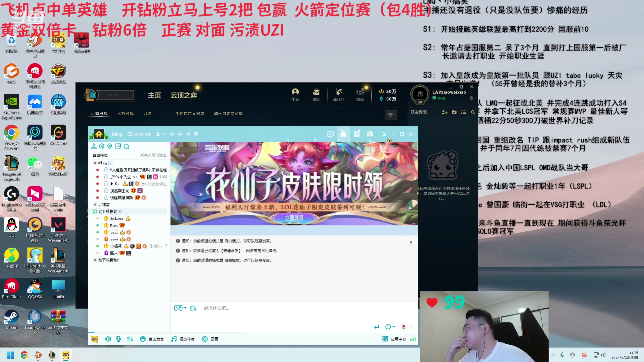Send message with the enter arrow icon
644x362 pixels.
(376, 327)
